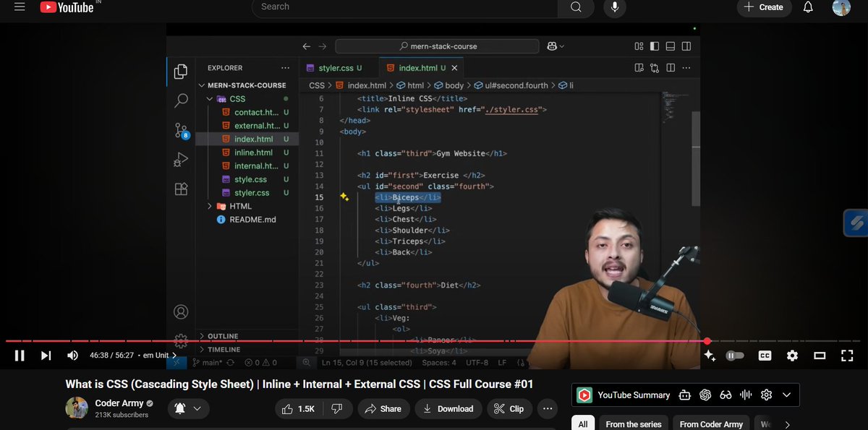Open the Run and Debug panel
This screenshot has height=430, width=868.
point(180,159)
